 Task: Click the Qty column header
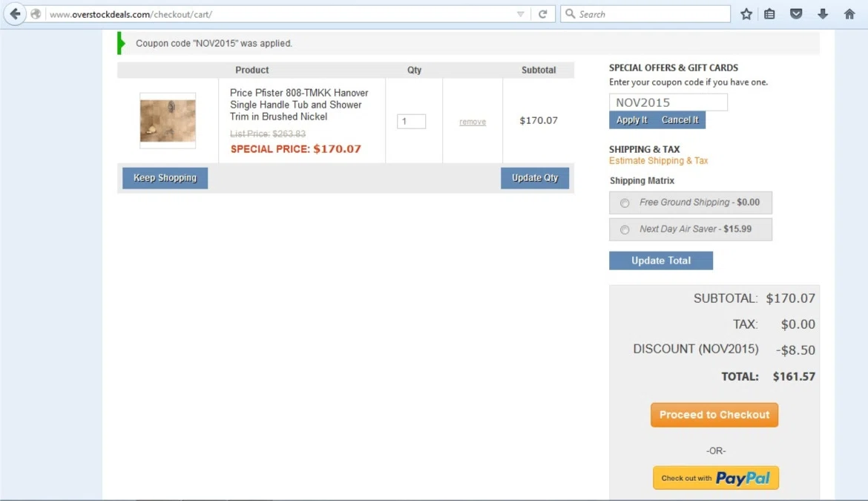[x=414, y=70]
